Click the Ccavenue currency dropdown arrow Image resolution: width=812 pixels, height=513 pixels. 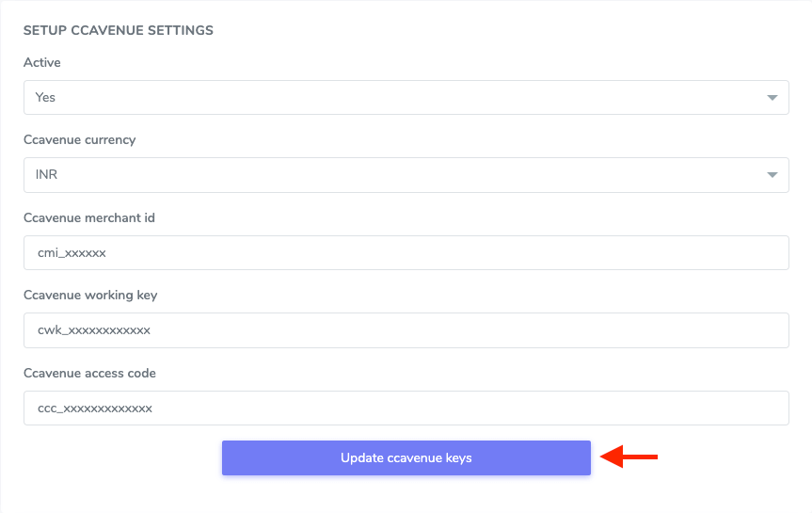(x=772, y=175)
